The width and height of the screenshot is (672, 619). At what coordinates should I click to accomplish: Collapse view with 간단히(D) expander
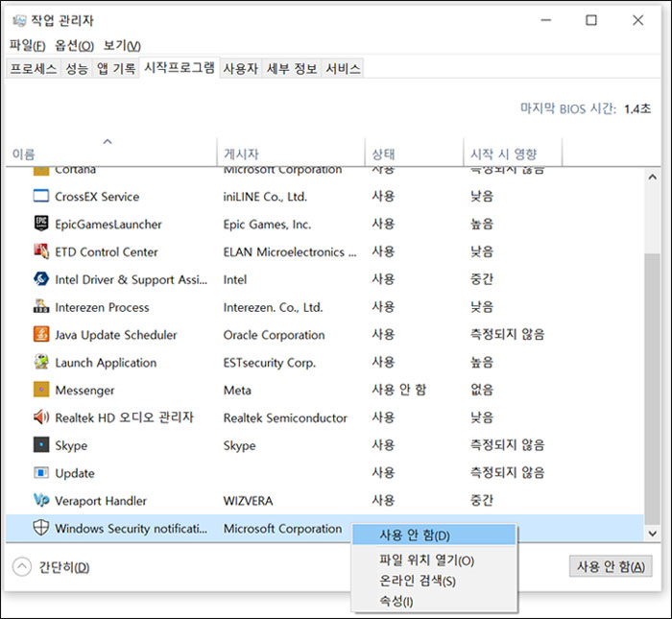52,567
